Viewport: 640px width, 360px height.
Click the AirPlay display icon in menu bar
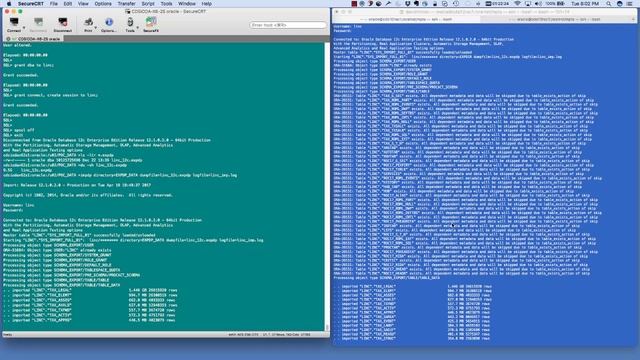click(528, 4)
